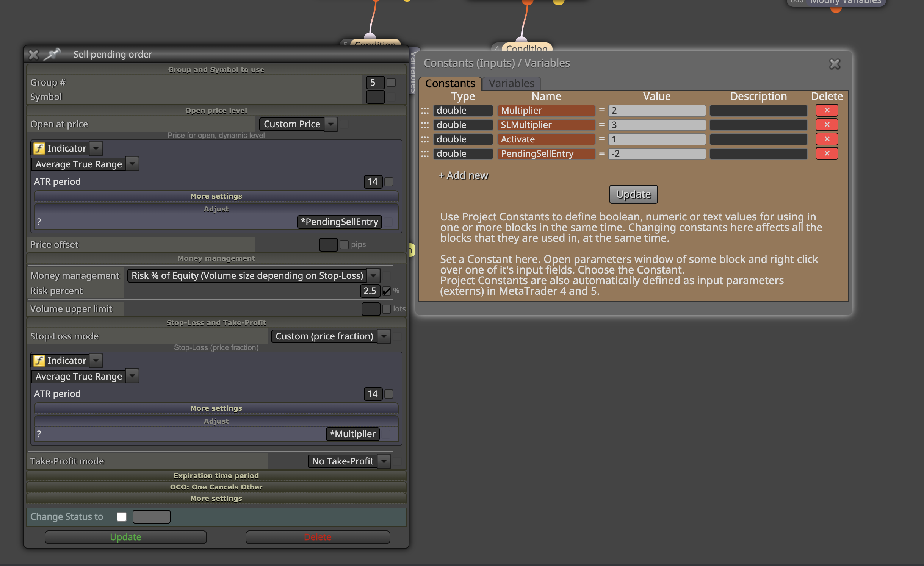Image resolution: width=924 pixels, height=566 pixels.
Task: Click the Change Status to color field
Action: 152,517
